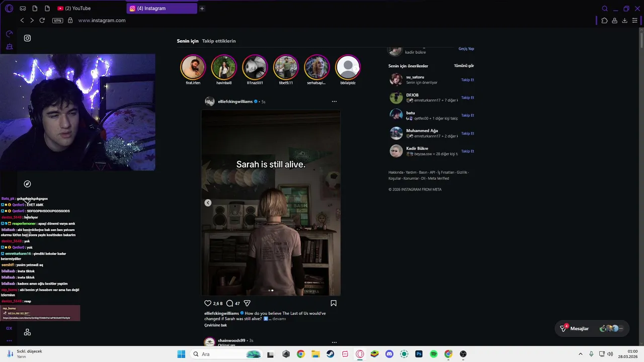This screenshot has width=644, height=362.
Task: Open bbilalyidz's story
Action: 348,67
